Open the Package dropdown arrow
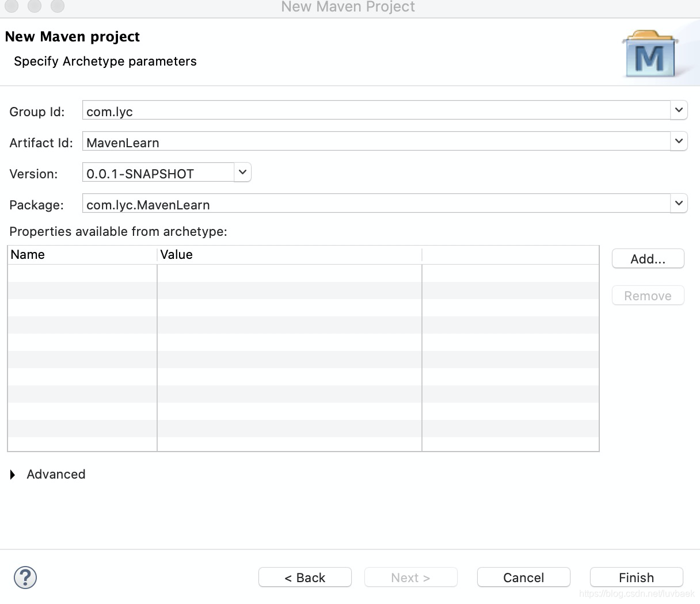Screen dimensions: 700x604 pos(679,203)
